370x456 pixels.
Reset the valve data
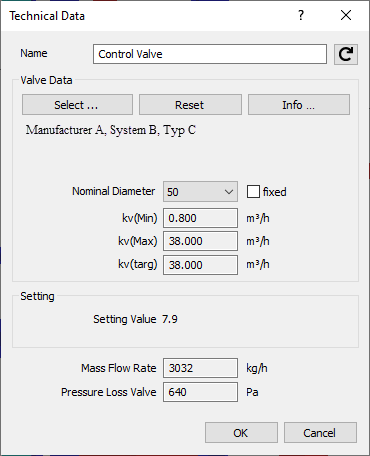[190, 105]
